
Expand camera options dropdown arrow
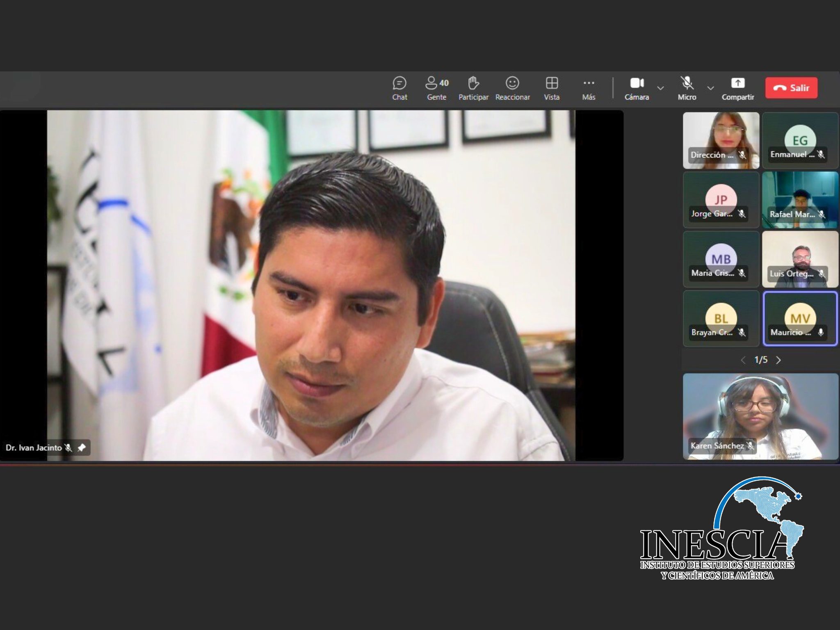pyautogui.click(x=660, y=88)
